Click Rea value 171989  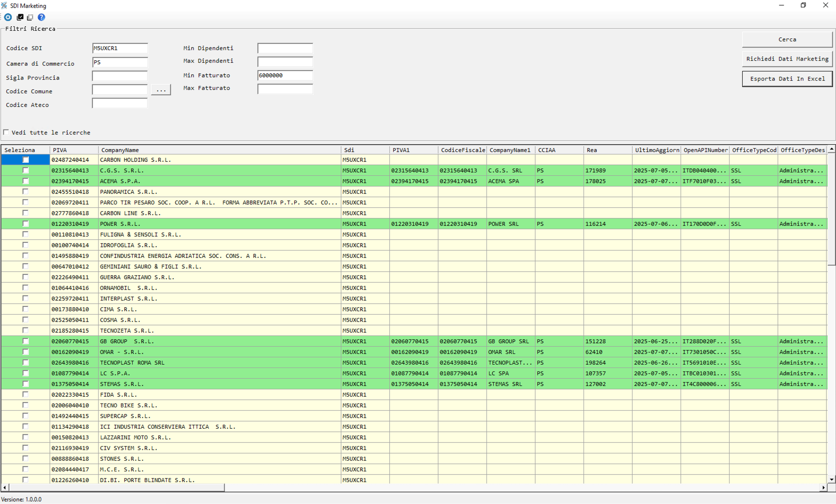tap(608, 170)
